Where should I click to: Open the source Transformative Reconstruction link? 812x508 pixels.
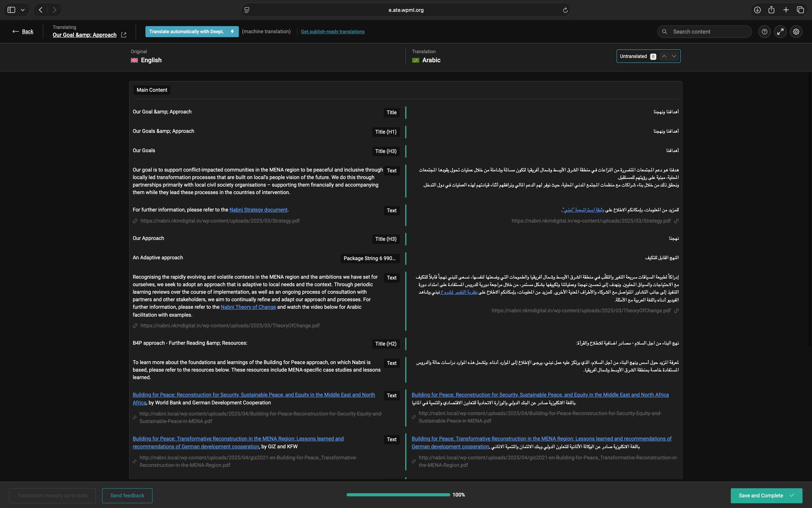(238, 443)
